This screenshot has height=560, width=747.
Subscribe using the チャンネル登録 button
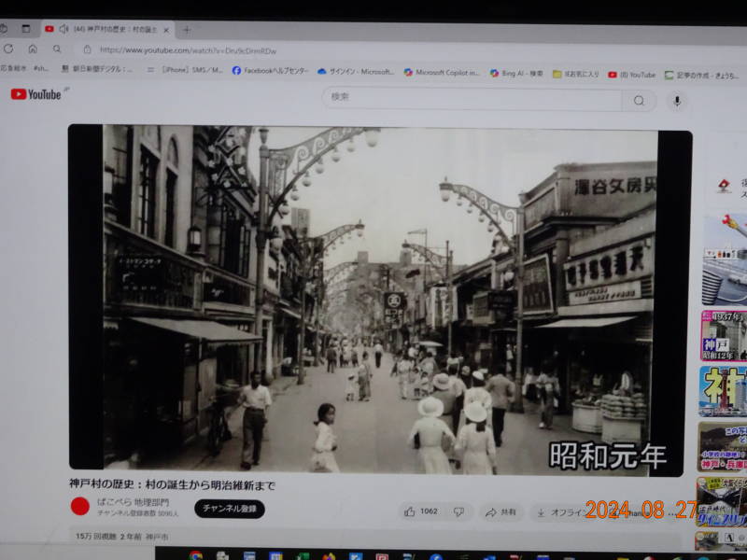(x=230, y=509)
